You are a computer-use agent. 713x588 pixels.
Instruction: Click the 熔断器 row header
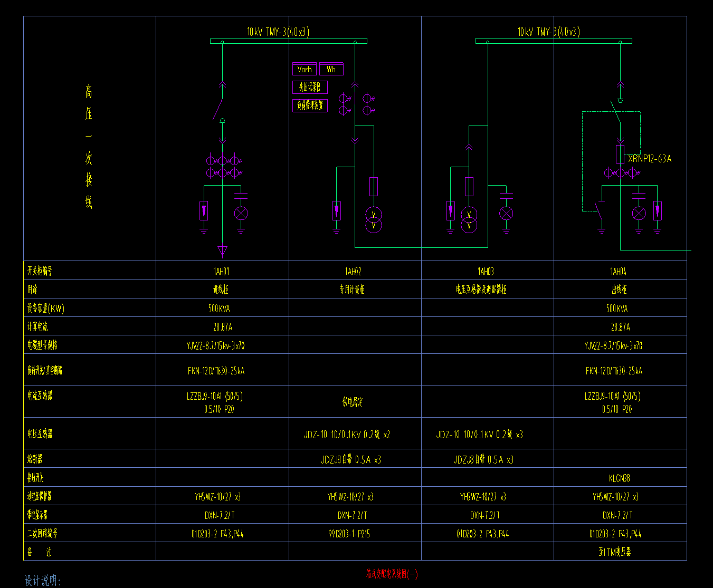(x=35, y=459)
